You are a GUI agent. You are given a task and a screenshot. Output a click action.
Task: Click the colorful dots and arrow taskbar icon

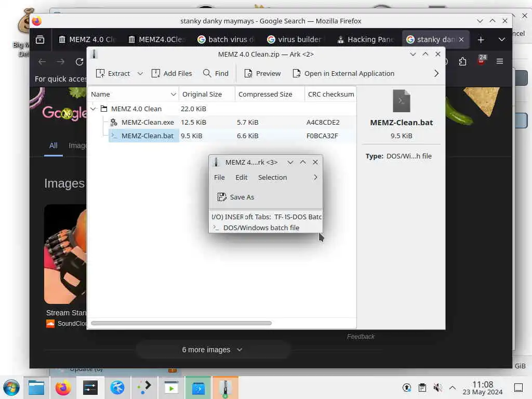(x=144, y=388)
